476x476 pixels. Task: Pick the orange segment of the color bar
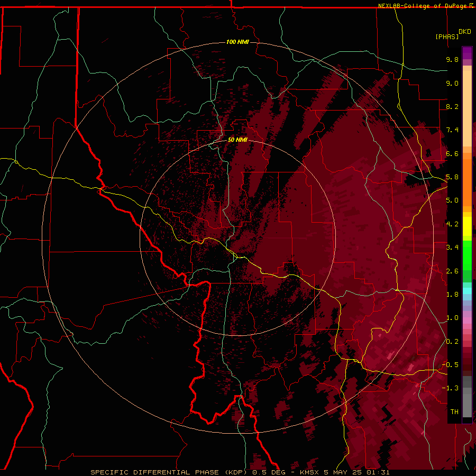coord(467,182)
